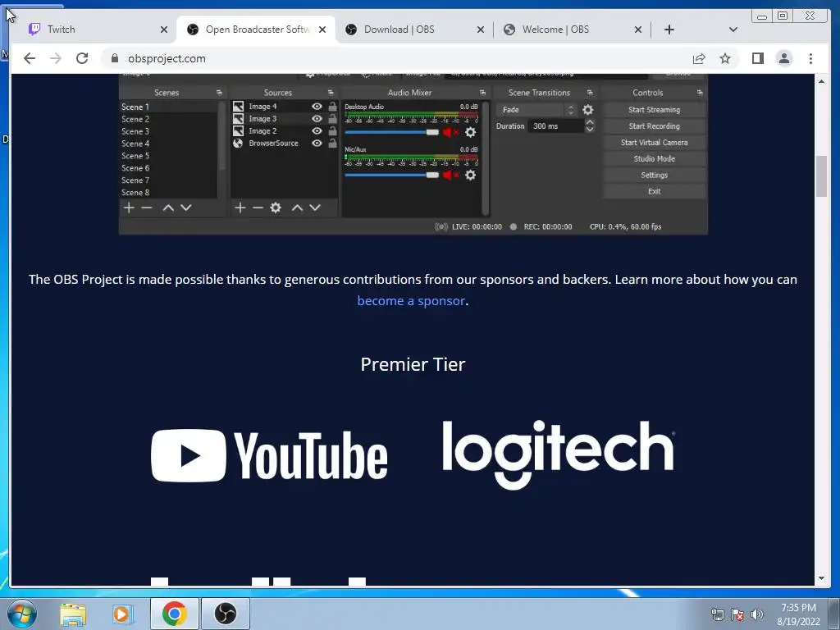
Task: Open the Fade transition dropdown
Action: (536, 110)
